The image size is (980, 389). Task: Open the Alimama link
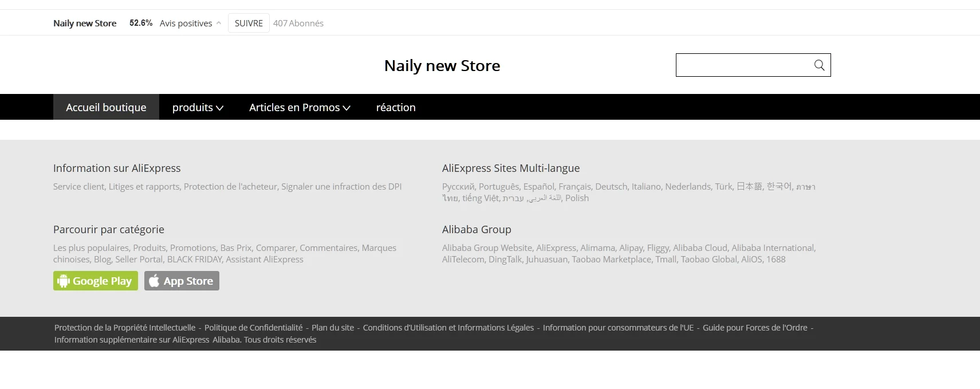tap(597, 248)
